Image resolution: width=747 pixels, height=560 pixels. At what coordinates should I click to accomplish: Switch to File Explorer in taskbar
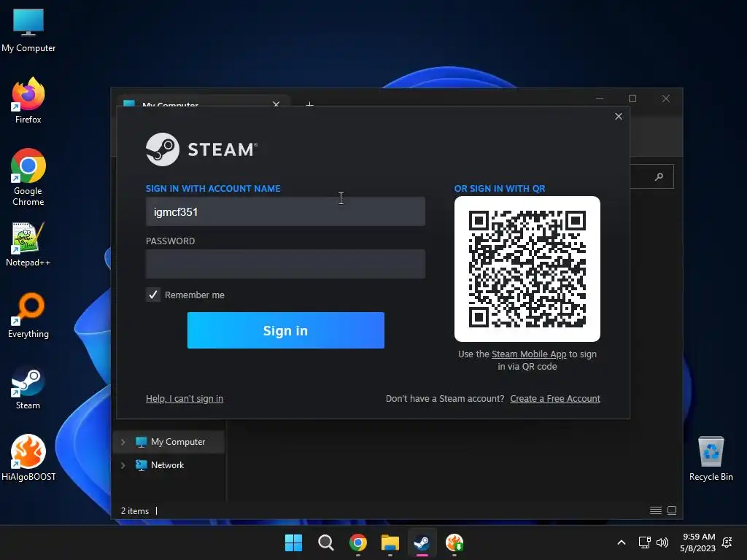pos(390,542)
